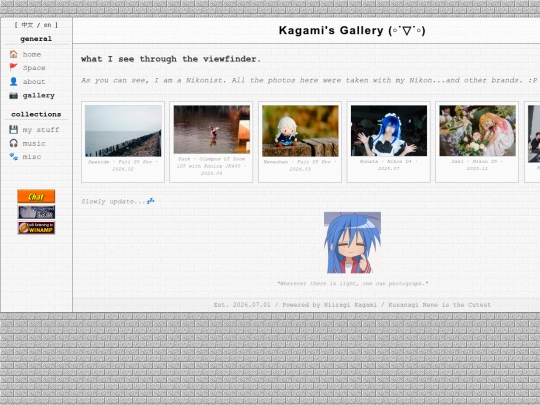This screenshot has width=540, height=405.
Task: Open the home page link
Action: (x=32, y=54)
